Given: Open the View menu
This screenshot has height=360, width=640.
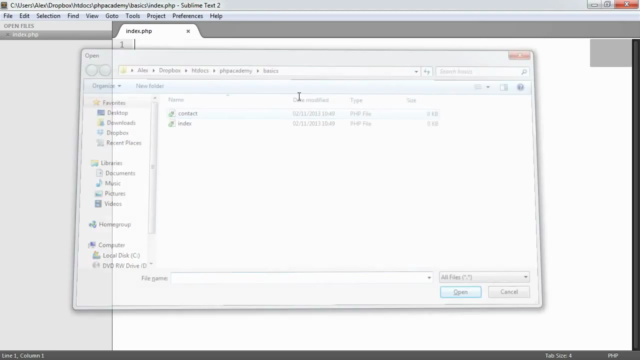Looking at the screenshot, I should (x=92, y=16).
